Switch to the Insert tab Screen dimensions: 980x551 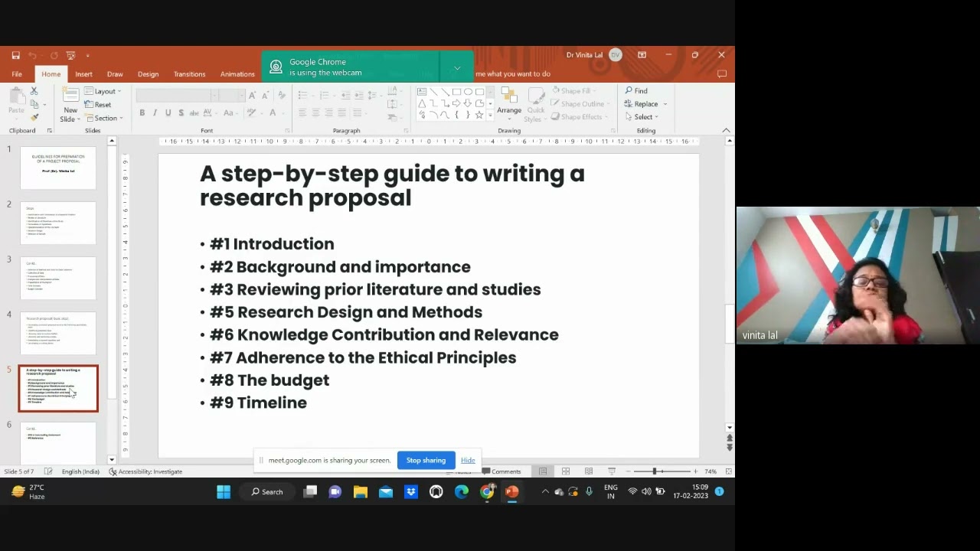pos(83,74)
